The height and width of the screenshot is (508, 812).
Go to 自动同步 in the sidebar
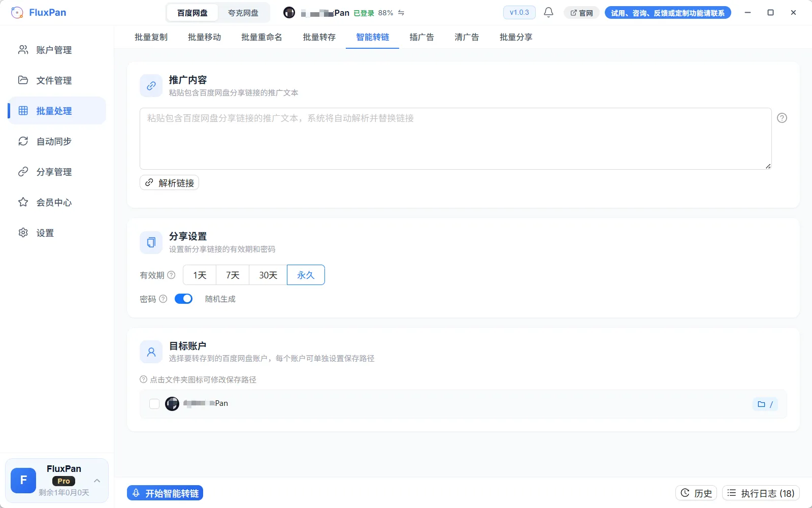(x=57, y=141)
